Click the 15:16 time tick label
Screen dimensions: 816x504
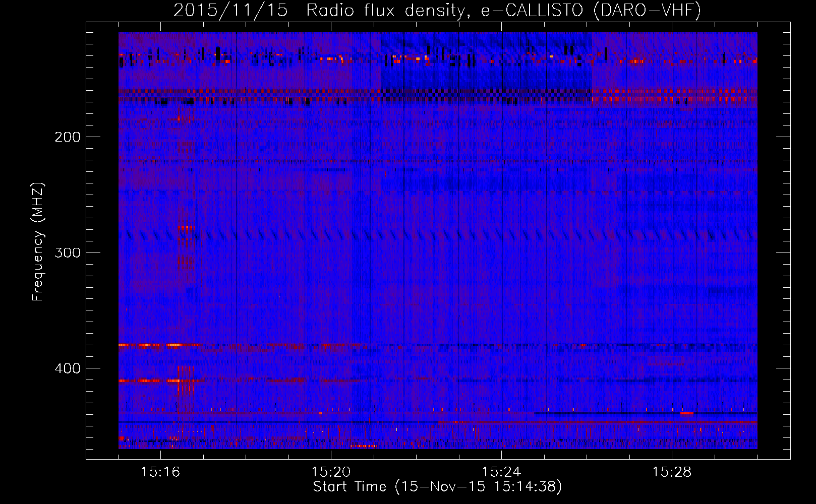tap(160, 472)
